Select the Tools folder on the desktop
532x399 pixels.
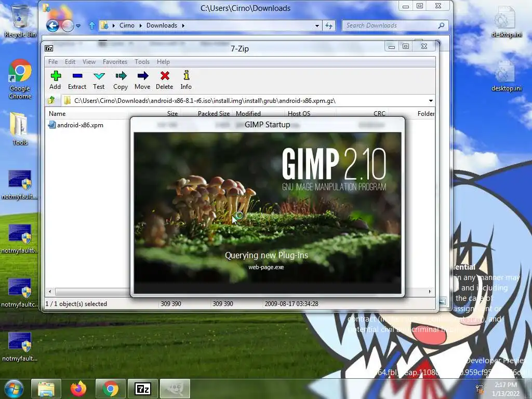coord(20,129)
